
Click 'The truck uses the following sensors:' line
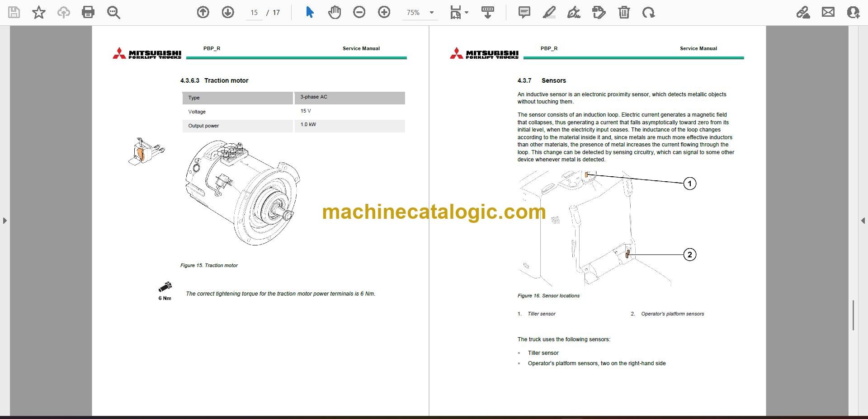point(564,339)
